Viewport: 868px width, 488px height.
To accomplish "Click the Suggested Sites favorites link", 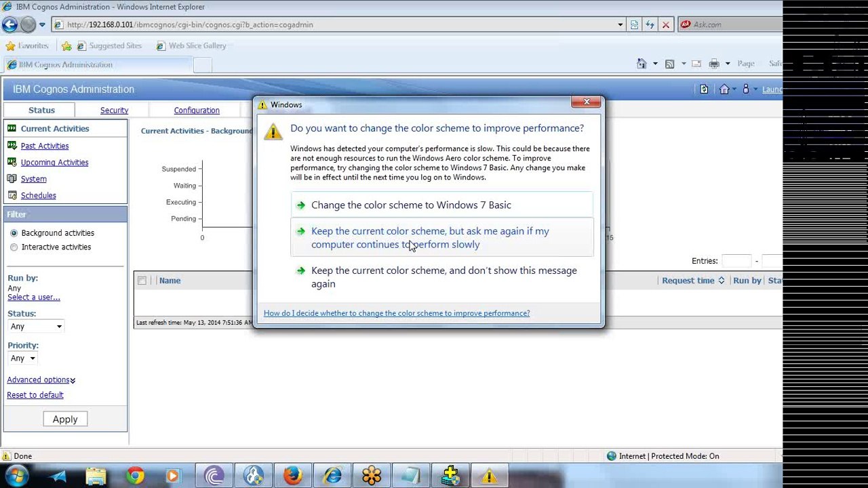I will (x=110, y=46).
